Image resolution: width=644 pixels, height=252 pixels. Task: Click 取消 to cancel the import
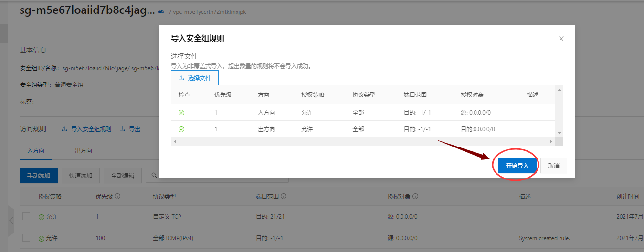(553, 166)
